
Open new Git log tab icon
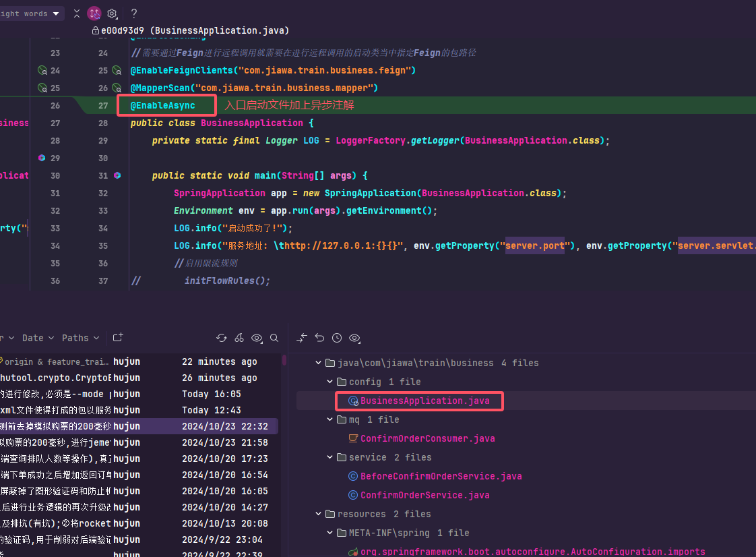[118, 337]
